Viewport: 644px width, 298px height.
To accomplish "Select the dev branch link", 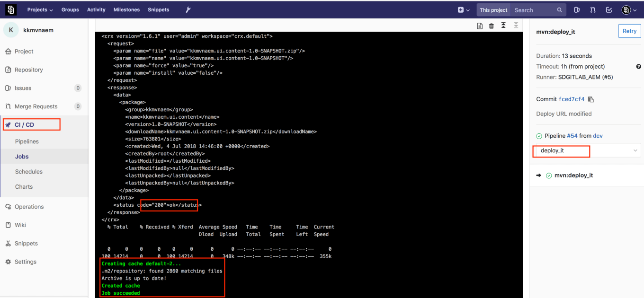I will (598, 135).
